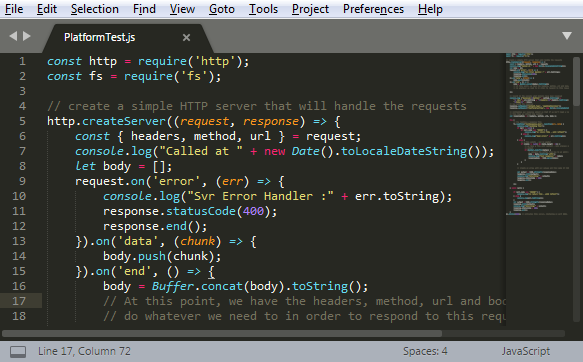Viewport: 583px width, 362px height.
Task: Click line number 1 in gutter
Action: point(22,61)
